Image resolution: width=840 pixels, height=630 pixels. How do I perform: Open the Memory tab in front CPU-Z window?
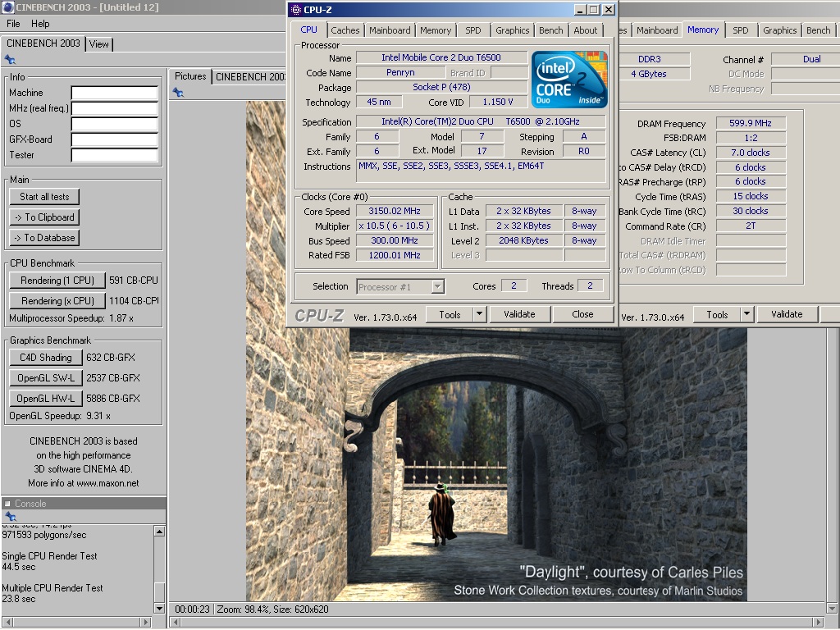click(436, 30)
